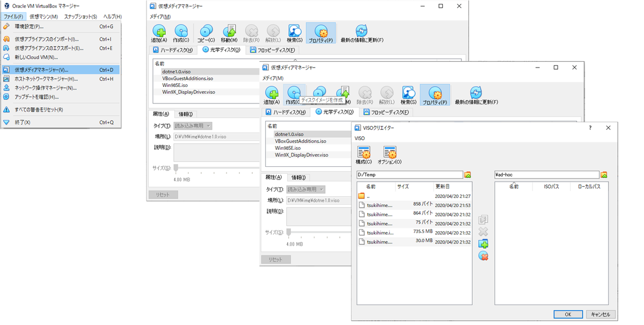Click OK in VISO Creator
644x325 pixels.
coord(568,315)
